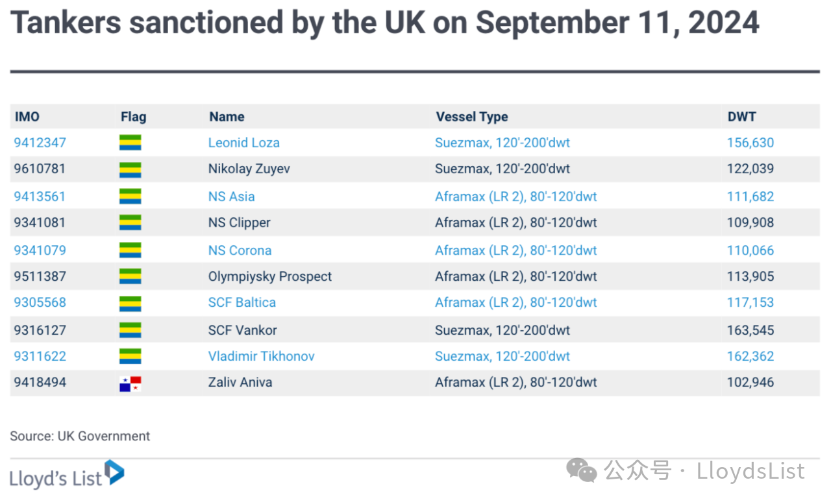Screen dimensions: 831x504
Task: Click the IMO column header
Action: point(27,117)
